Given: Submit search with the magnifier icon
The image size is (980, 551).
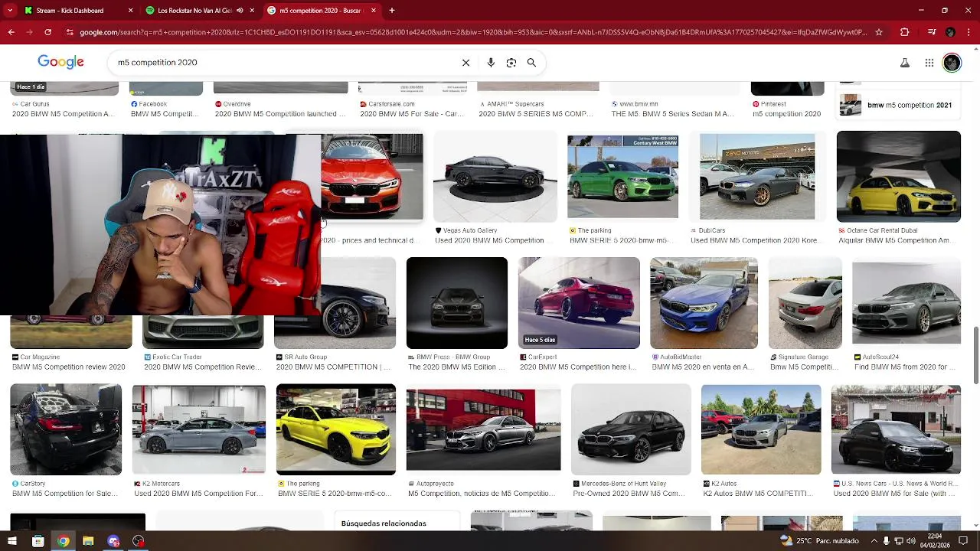Looking at the screenshot, I should point(531,63).
